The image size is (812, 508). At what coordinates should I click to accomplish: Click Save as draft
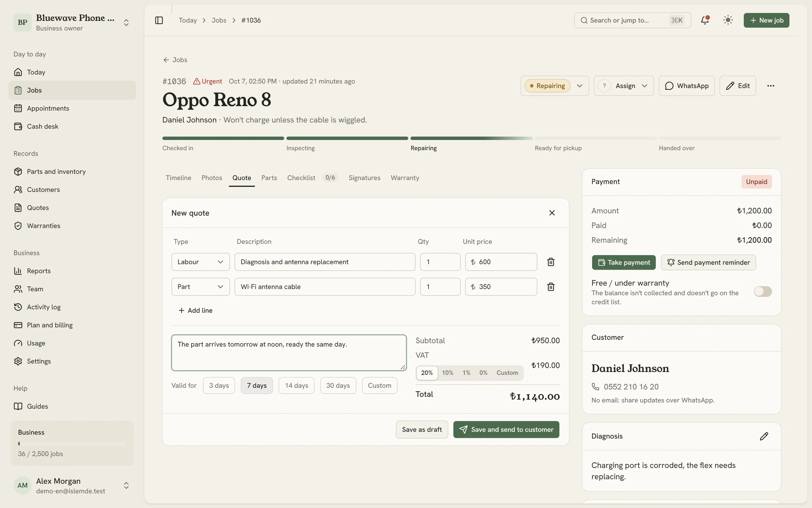(x=422, y=429)
